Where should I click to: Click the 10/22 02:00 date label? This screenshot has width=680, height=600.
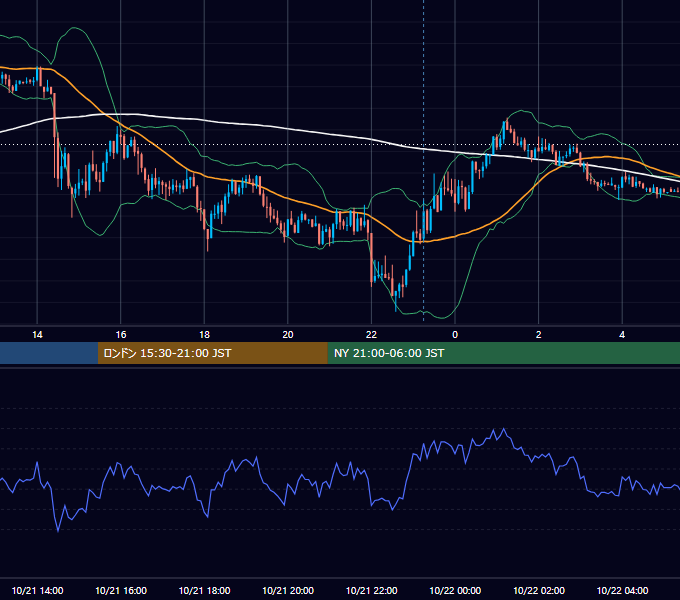click(x=539, y=590)
